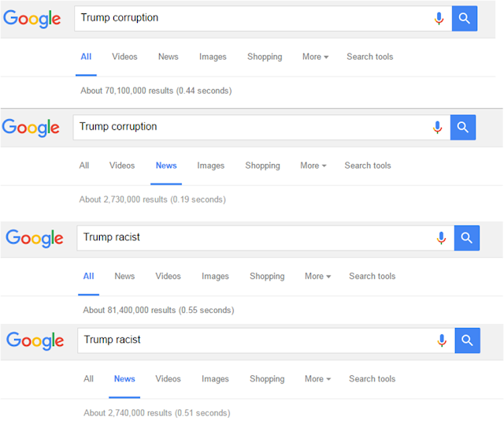This screenshot has height=428, width=504.
Task: Click the topmost Google logo
Action: click(x=31, y=19)
